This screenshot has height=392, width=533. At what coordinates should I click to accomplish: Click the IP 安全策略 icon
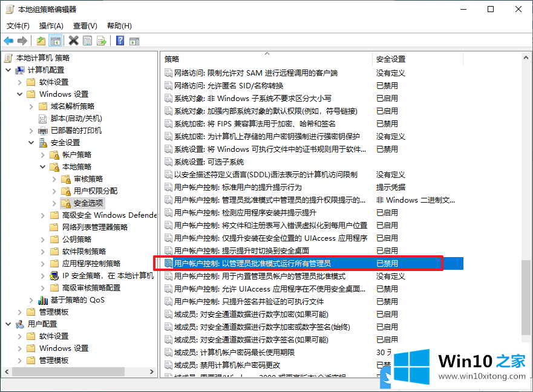(x=54, y=276)
